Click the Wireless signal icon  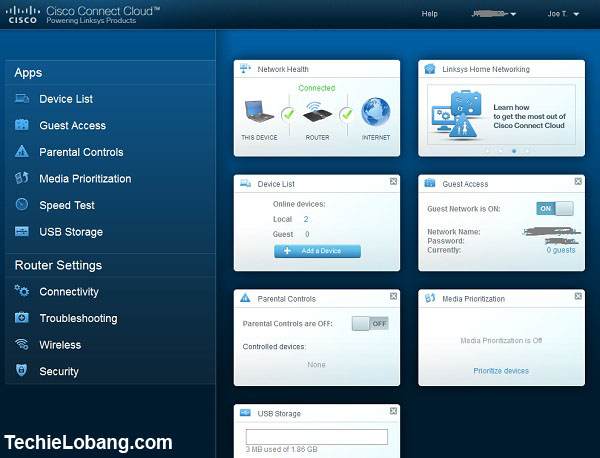coord(21,344)
